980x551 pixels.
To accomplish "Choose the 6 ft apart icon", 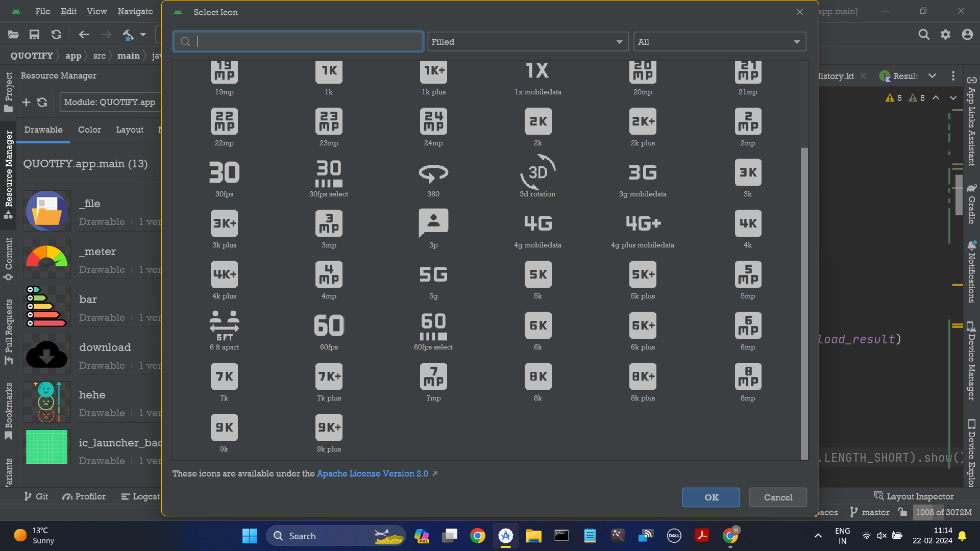I will (224, 325).
